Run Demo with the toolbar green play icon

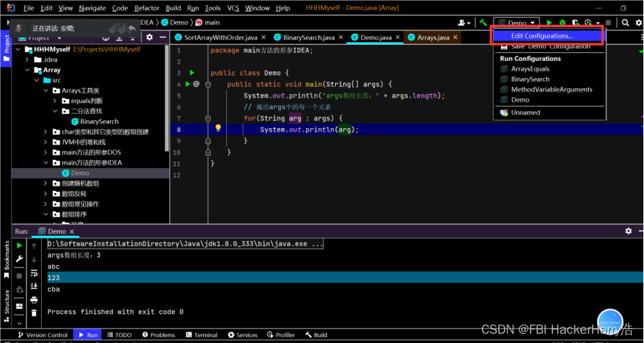click(549, 22)
